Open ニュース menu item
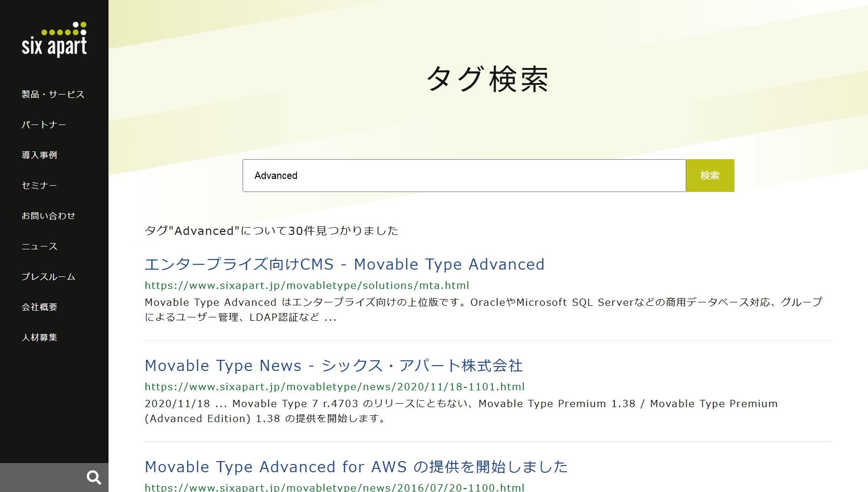The image size is (868, 492). coord(40,246)
